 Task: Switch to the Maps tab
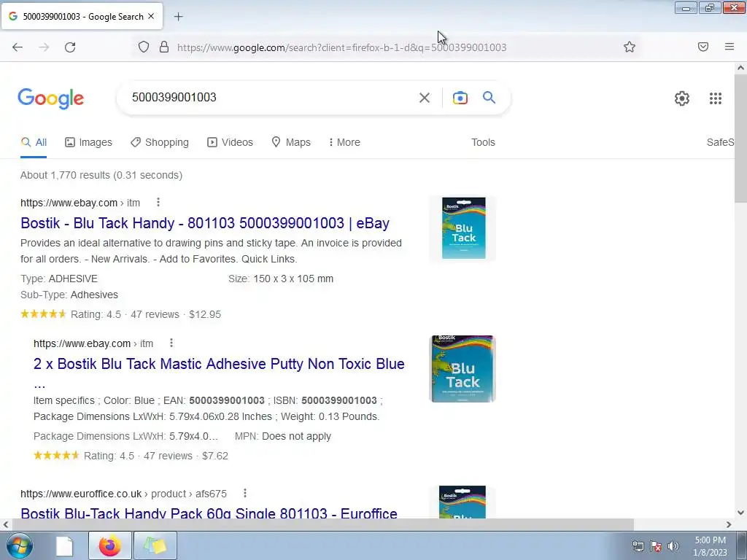click(291, 142)
